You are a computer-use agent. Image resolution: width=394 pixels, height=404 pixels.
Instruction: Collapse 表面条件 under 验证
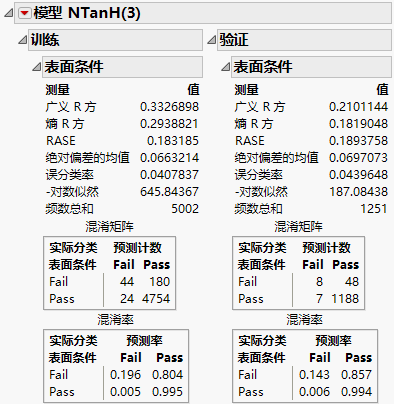tap(226, 67)
